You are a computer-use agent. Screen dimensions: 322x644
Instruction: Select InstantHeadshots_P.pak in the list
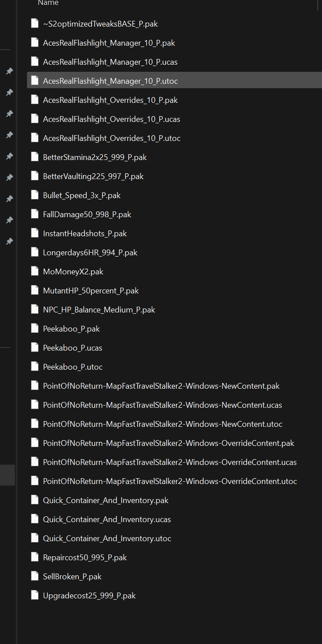click(x=85, y=234)
